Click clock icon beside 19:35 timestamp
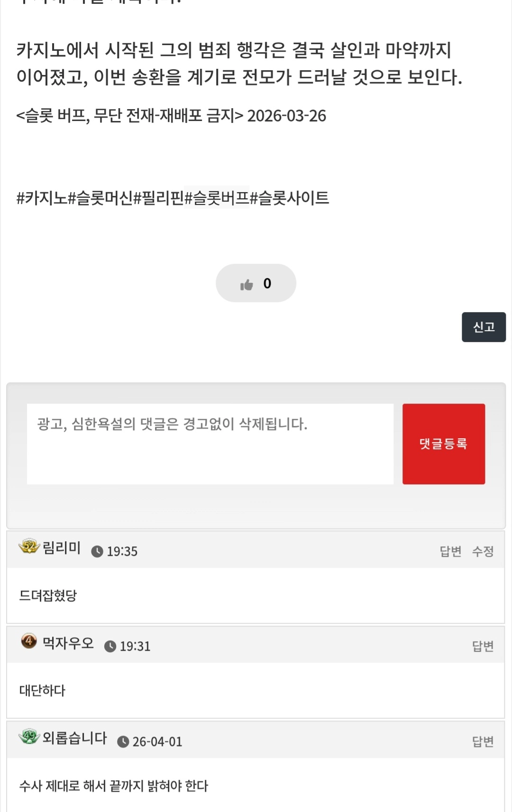The image size is (512, 812). click(x=97, y=552)
